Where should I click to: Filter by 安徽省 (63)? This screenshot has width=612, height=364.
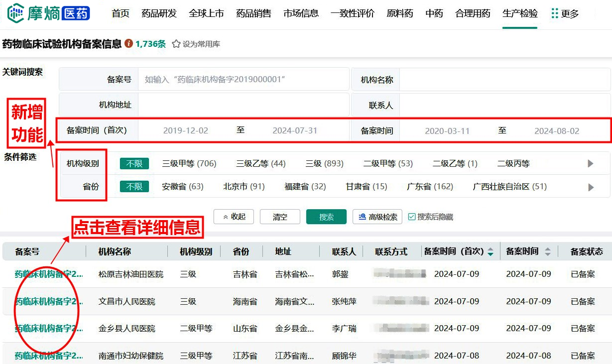tap(183, 187)
